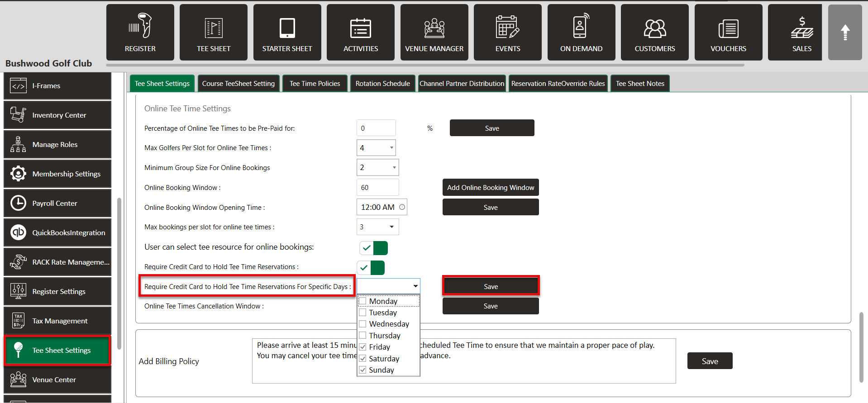Open the Vouchers icon
This screenshot has width=868, height=403.
click(728, 28)
